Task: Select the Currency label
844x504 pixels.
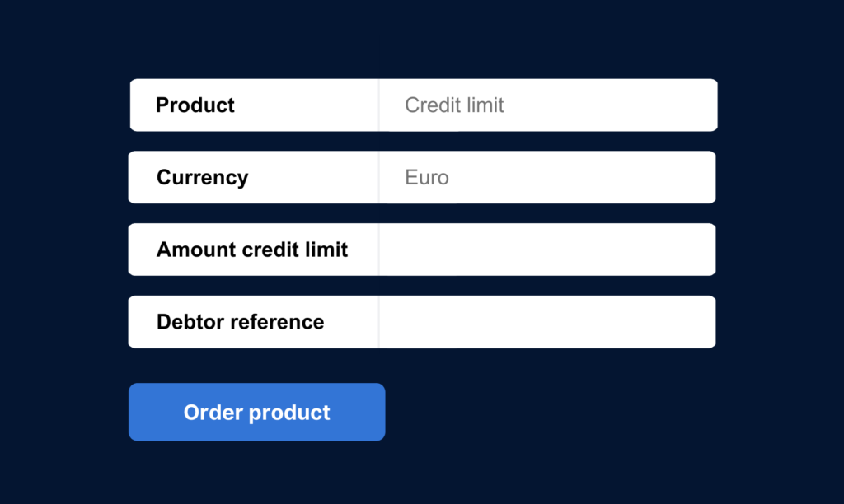Action: 202,178
